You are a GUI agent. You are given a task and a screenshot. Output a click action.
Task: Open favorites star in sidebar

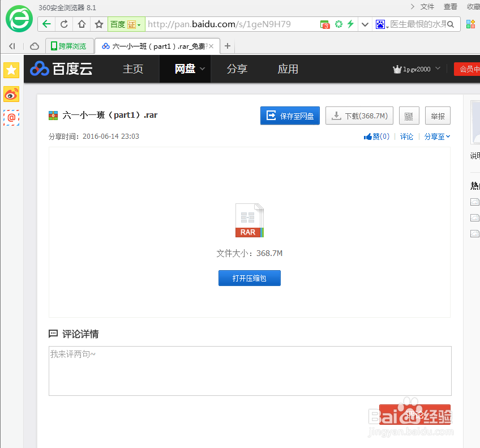11,70
